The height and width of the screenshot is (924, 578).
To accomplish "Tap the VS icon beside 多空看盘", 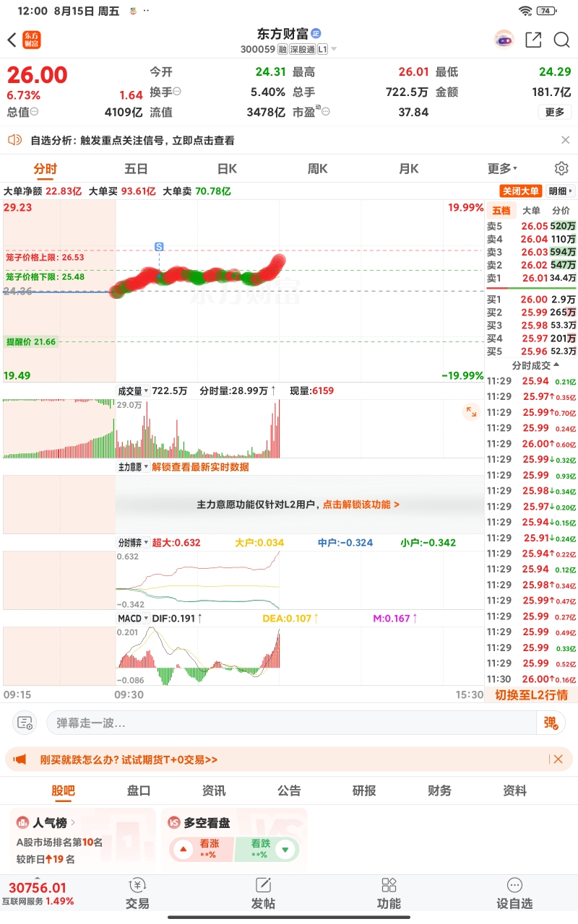I will [174, 822].
